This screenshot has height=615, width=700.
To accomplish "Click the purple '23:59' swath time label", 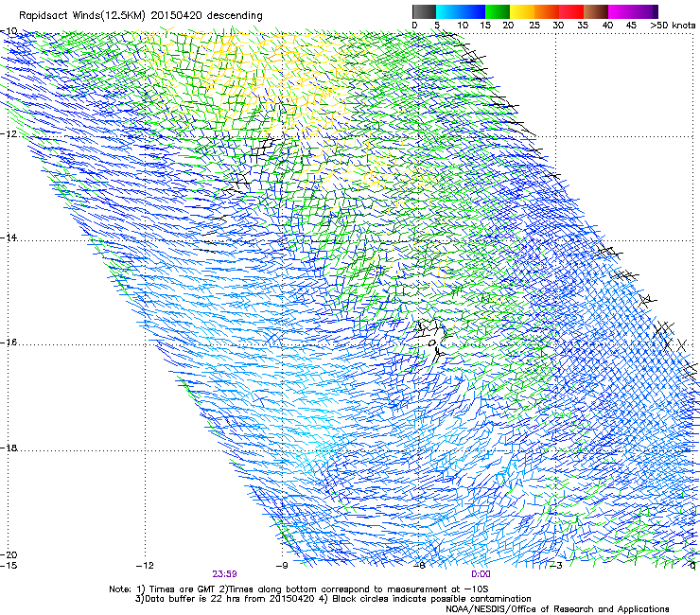I will pyautogui.click(x=224, y=574).
